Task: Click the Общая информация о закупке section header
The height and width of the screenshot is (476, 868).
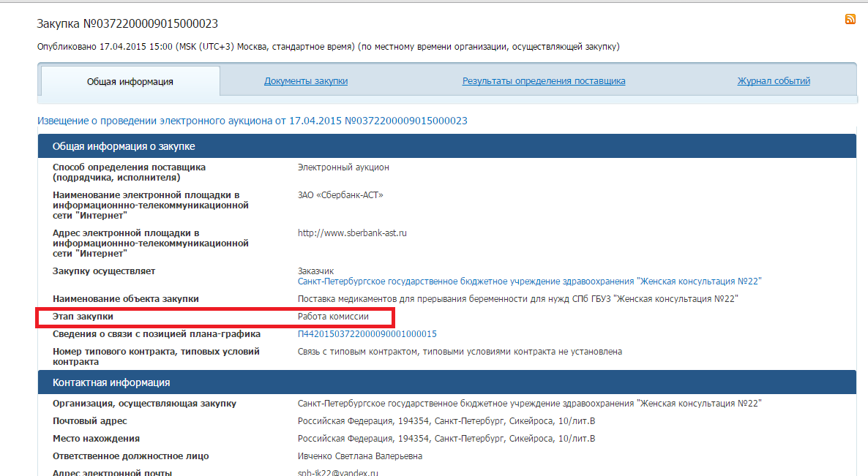Action: coord(446,146)
